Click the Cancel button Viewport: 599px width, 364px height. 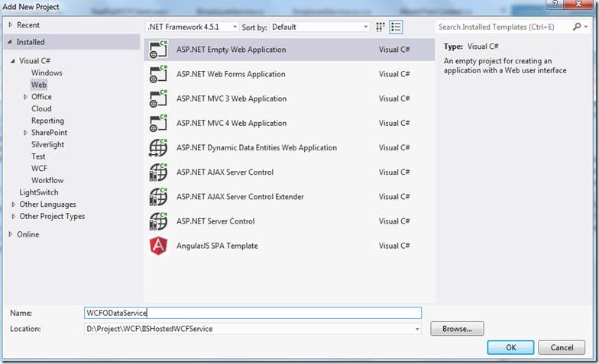[x=562, y=348]
